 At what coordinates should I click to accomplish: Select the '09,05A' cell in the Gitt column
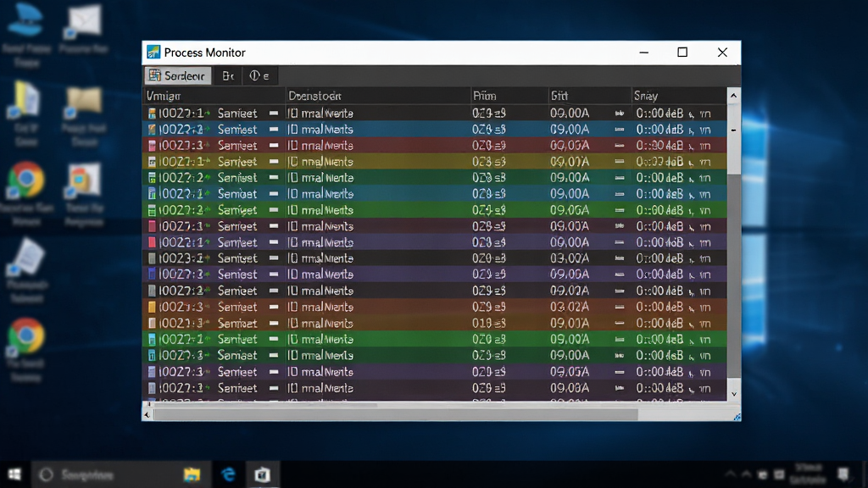coord(570,372)
